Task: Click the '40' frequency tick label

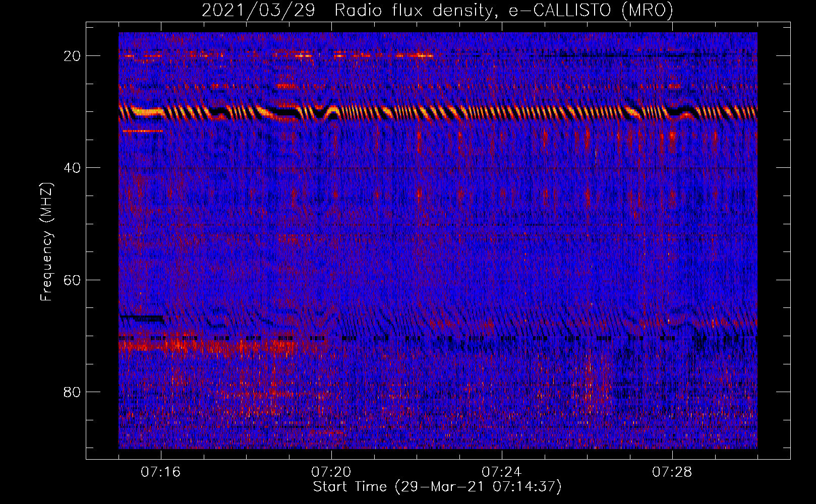Action: click(73, 168)
